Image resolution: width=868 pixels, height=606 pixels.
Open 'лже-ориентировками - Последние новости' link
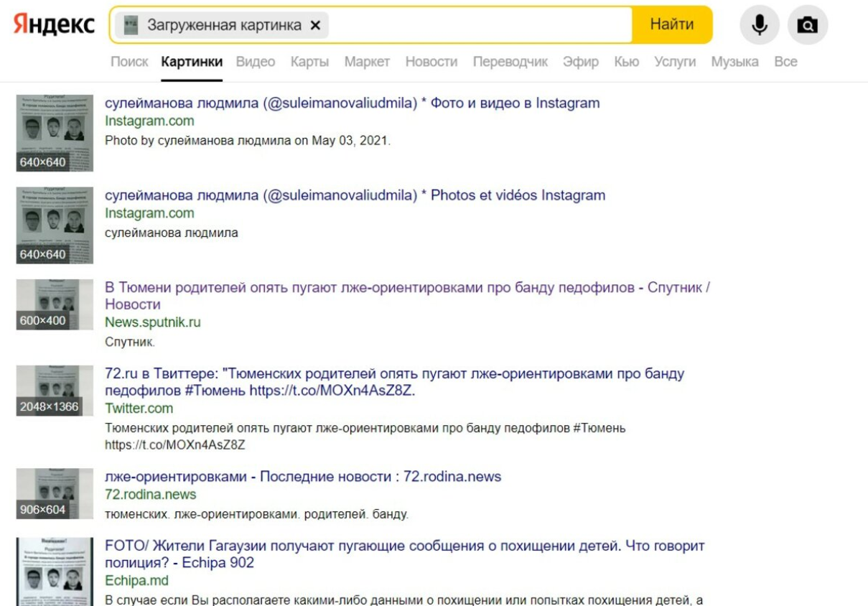point(303,477)
